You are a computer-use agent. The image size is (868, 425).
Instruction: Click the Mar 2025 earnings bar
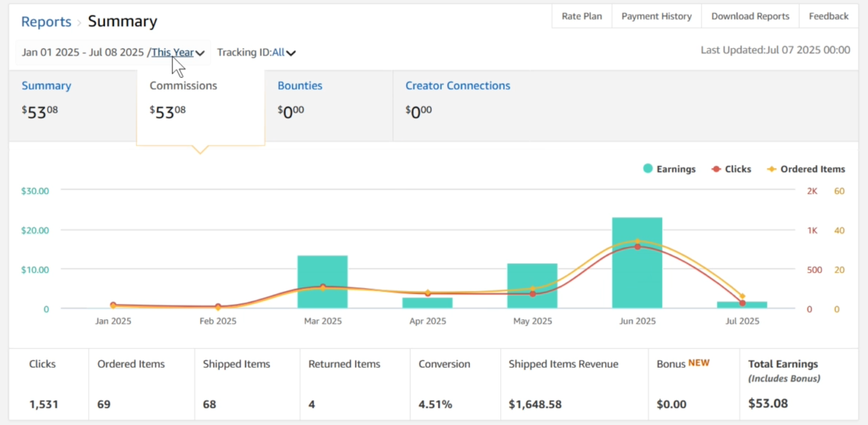coord(322,281)
